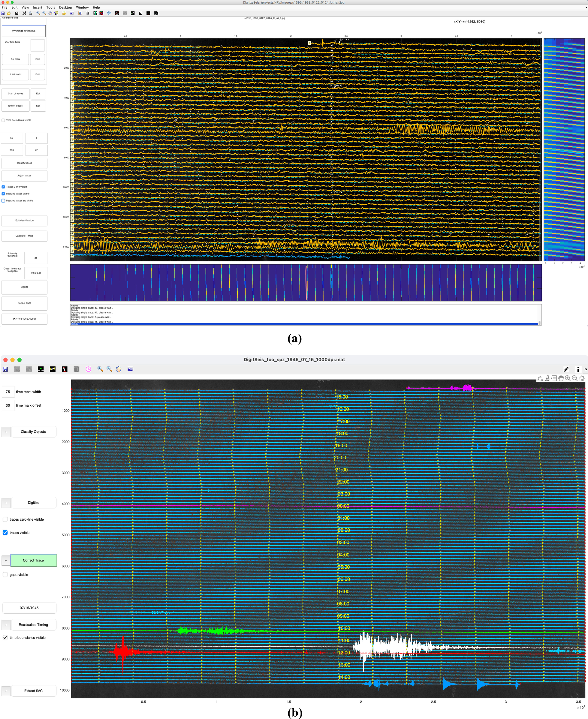588x719 pixels.
Task: Click crossed-tools icon in DigitizeSeis toolbar
Action: 24,14
